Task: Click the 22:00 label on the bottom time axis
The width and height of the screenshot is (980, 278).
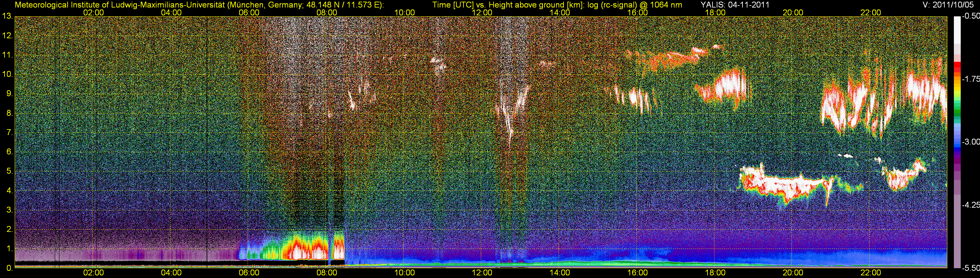Action: coord(871,273)
